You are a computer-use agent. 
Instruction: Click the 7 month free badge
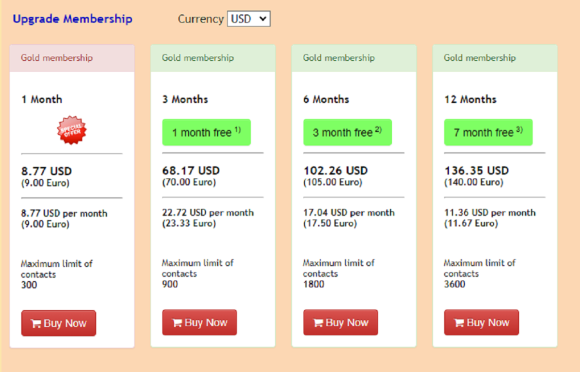(x=488, y=132)
